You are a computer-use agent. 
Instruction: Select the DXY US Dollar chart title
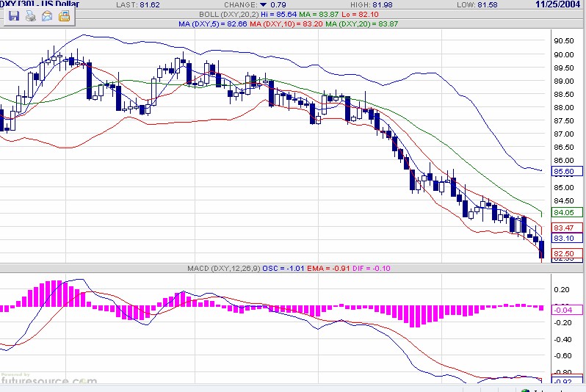click(x=42, y=5)
